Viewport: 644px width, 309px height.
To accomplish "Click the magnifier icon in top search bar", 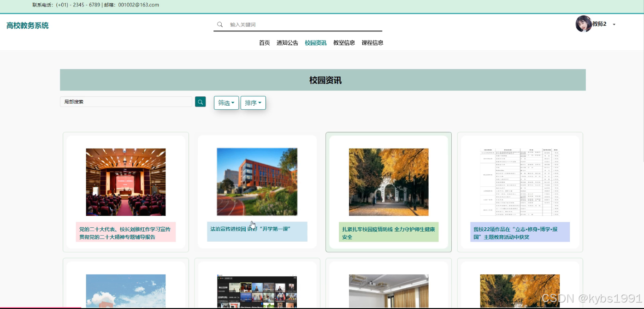I will pyautogui.click(x=220, y=24).
